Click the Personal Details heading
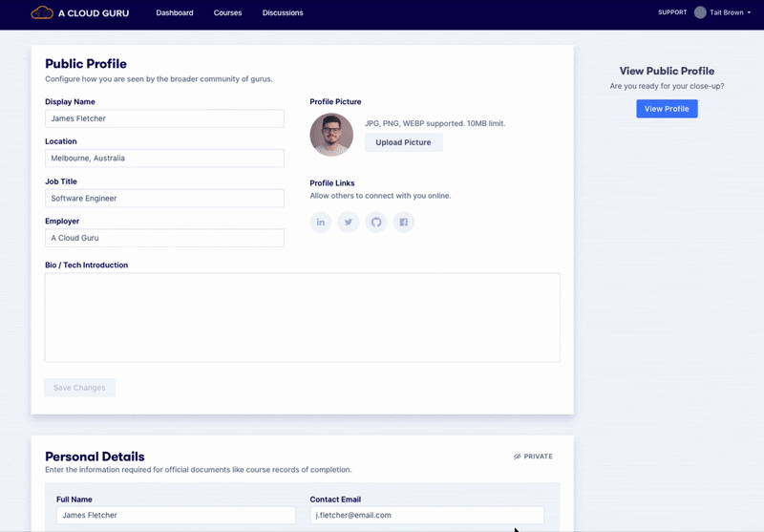The image size is (764, 532). 95,457
